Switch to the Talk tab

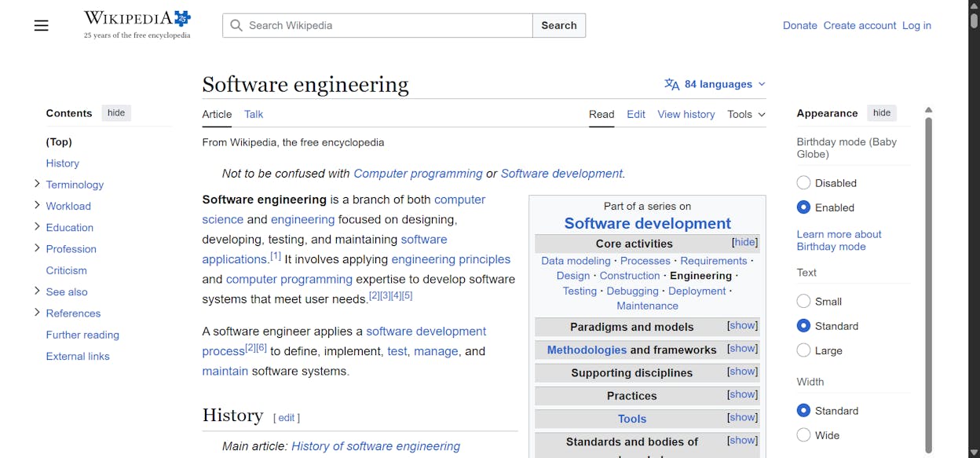point(254,114)
